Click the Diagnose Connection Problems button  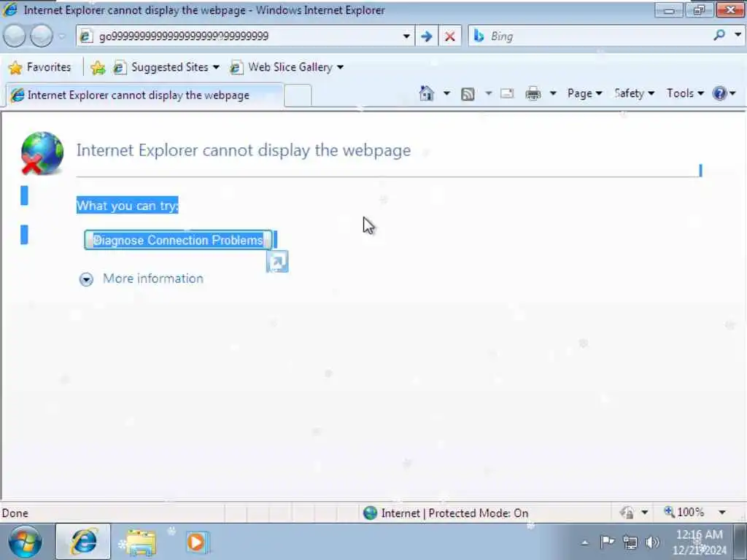(x=178, y=240)
